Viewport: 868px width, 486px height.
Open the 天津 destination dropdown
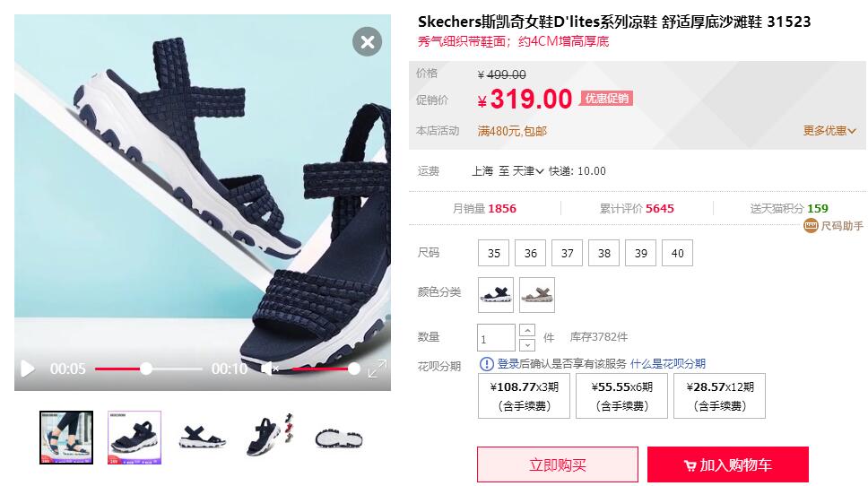pos(527,171)
